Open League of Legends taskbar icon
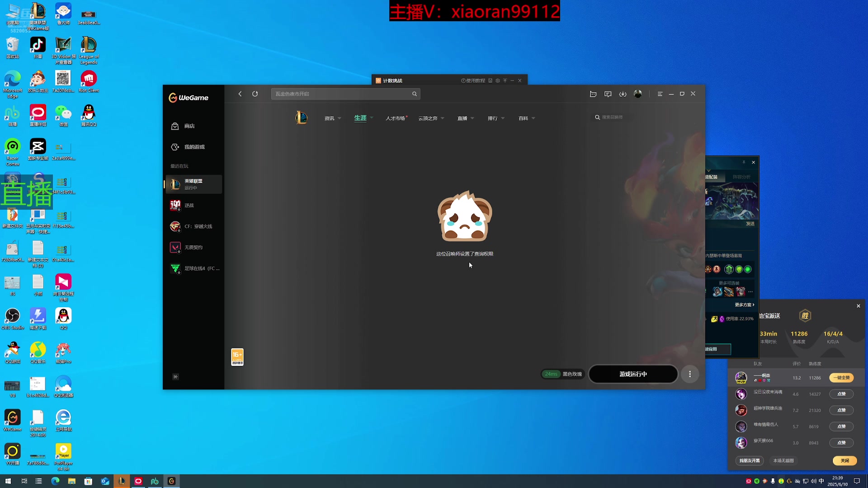Screen dimensions: 868x488 click(122, 481)
